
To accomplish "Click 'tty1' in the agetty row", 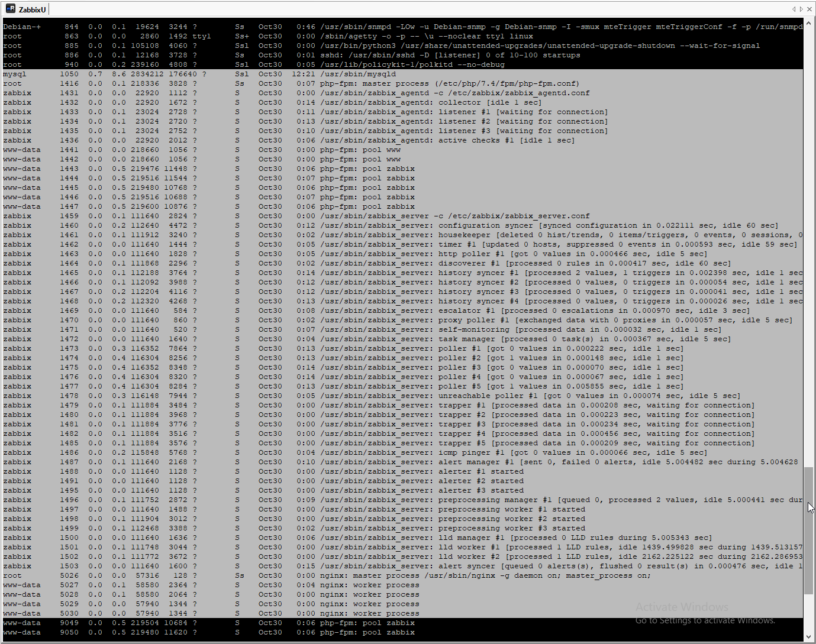I will coord(202,36).
